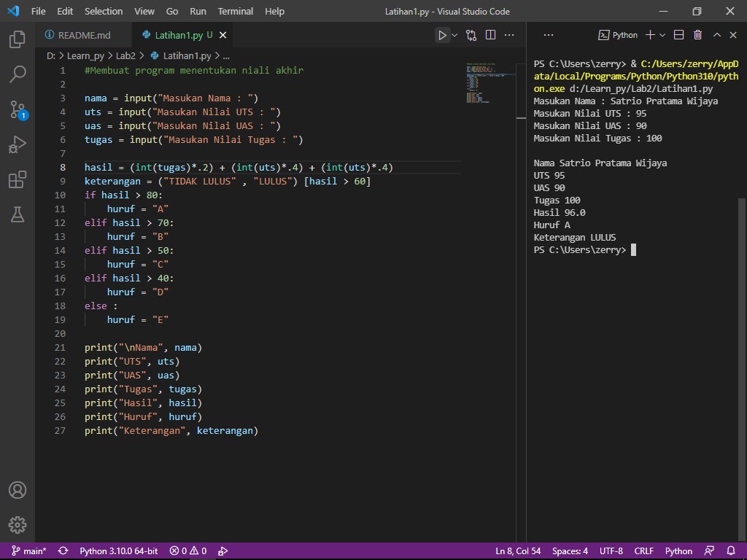
Task: Open Source Control view with badge
Action: [x=18, y=109]
